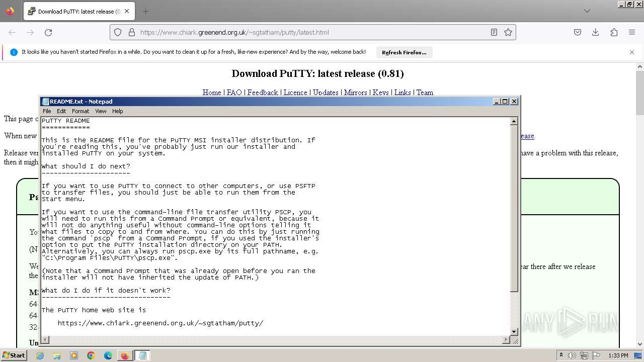Follow the Links link
Viewport: 644px width, 362px height.
[403, 93]
